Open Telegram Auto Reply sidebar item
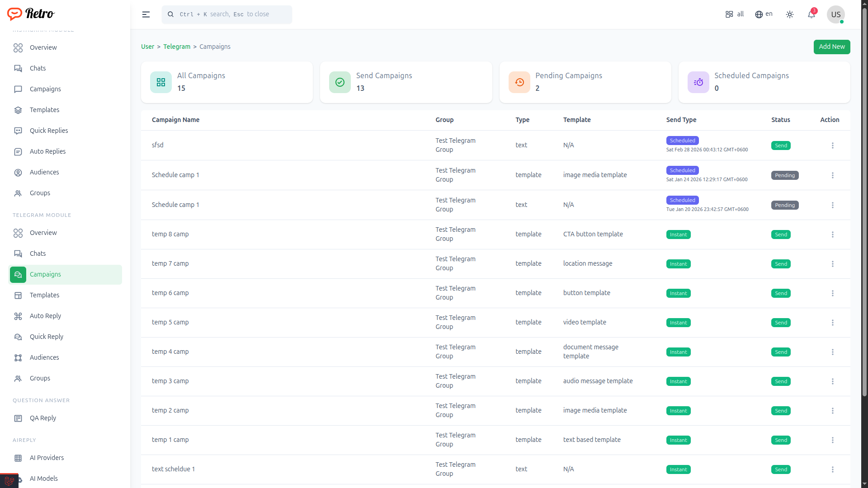 click(x=45, y=316)
